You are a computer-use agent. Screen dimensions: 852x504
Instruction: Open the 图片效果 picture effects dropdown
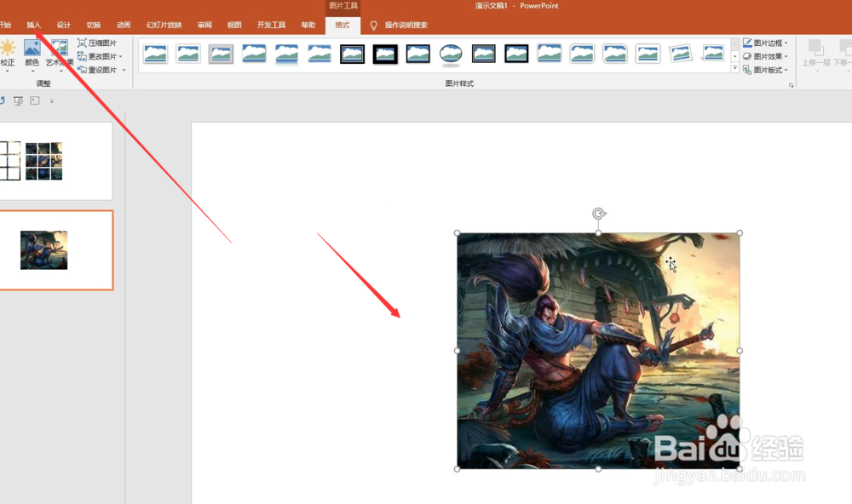point(765,56)
